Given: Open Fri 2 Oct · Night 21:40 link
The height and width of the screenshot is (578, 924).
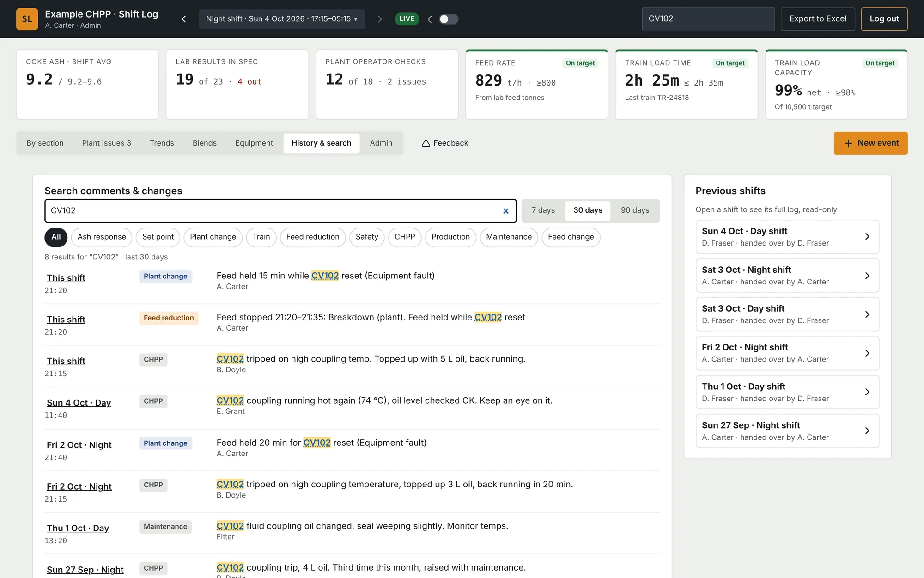Looking at the screenshot, I should coord(79,445).
